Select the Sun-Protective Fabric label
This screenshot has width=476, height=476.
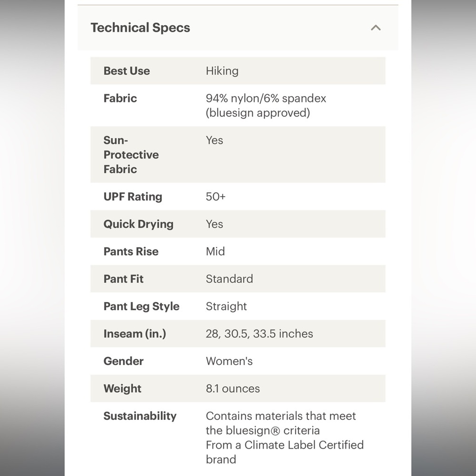point(131,155)
